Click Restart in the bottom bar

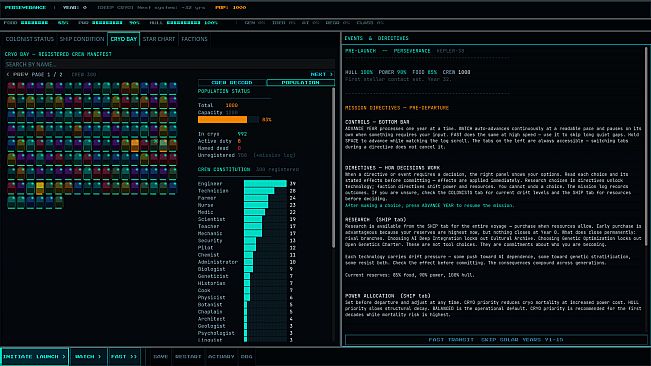(188, 356)
